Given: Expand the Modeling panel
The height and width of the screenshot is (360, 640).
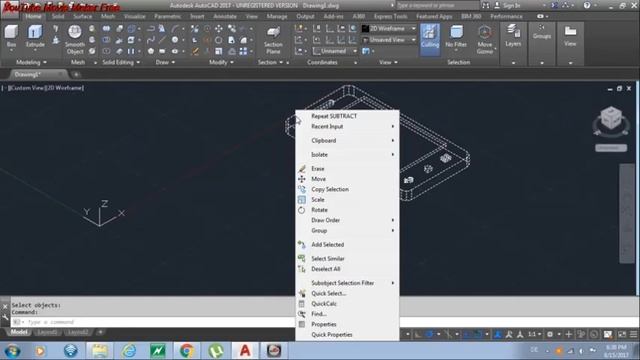Looking at the screenshot, I should tap(31, 62).
